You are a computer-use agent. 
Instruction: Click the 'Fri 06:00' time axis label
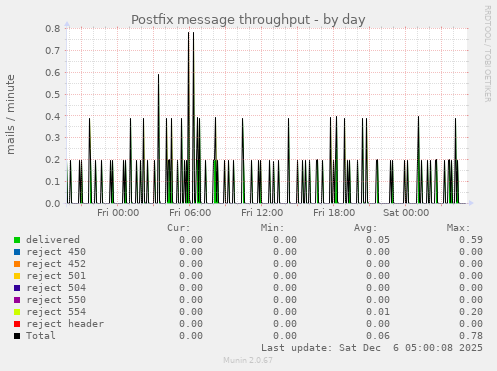pyautogui.click(x=190, y=213)
